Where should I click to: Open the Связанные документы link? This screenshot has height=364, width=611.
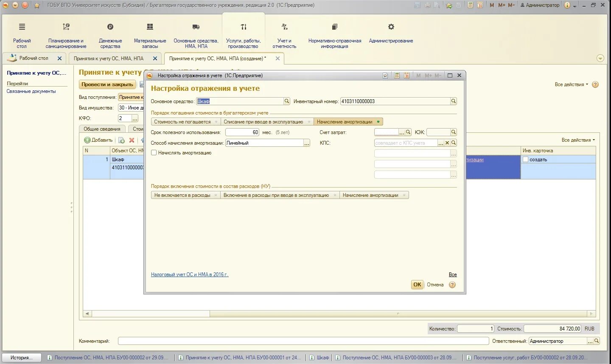[x=31, y=91]
